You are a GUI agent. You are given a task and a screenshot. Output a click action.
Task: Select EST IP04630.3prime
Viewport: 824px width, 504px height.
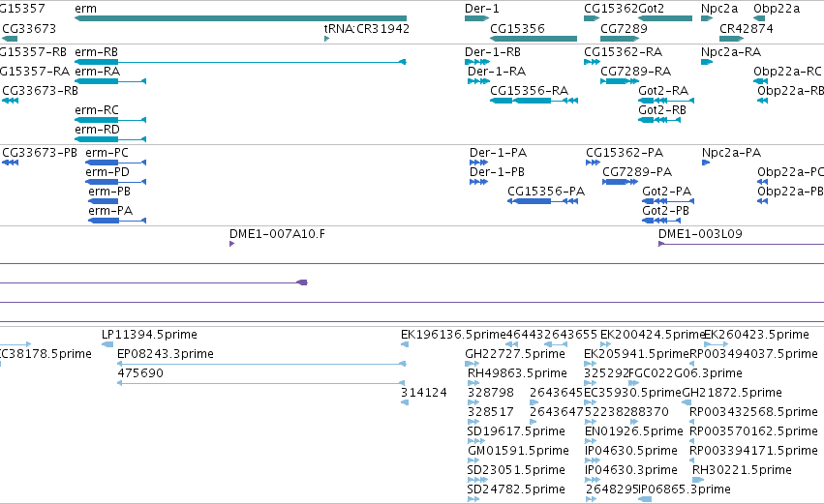pyautogui.click(x=593, y=480)
